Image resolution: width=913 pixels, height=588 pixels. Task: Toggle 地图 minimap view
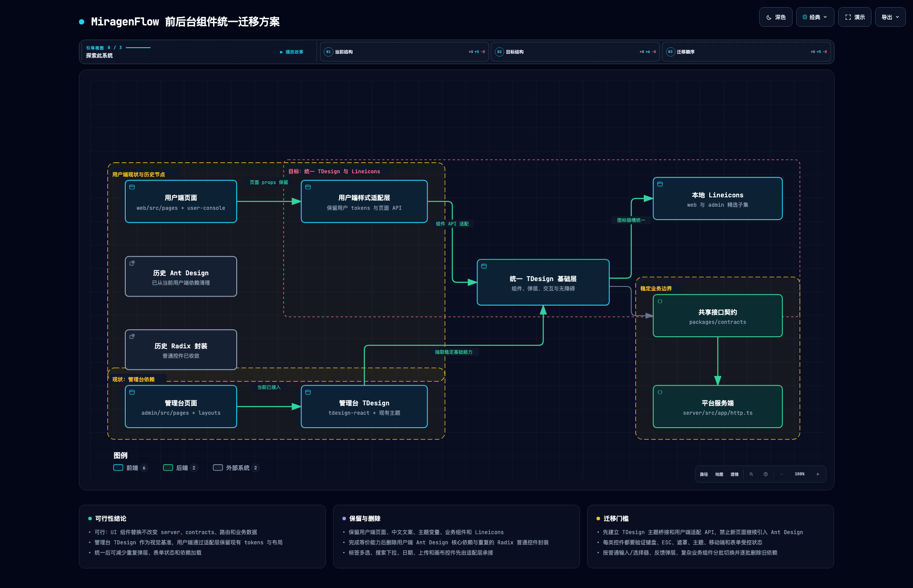point(719,474)
